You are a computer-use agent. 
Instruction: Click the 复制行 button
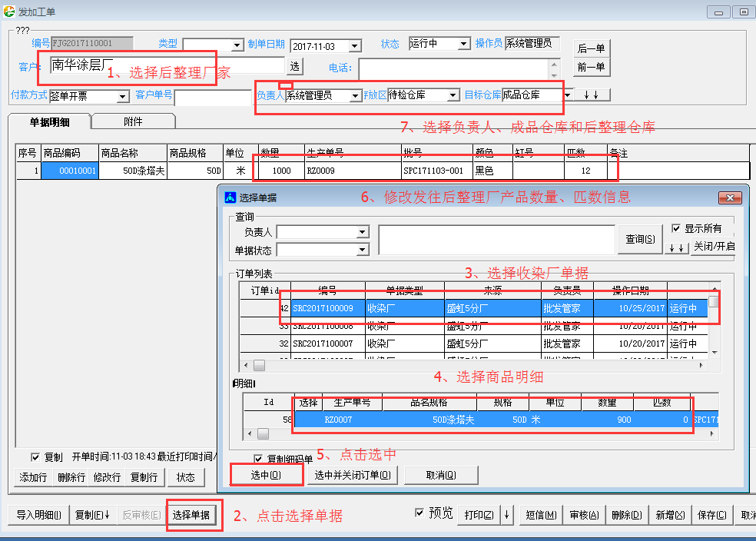tap(144, 477)
